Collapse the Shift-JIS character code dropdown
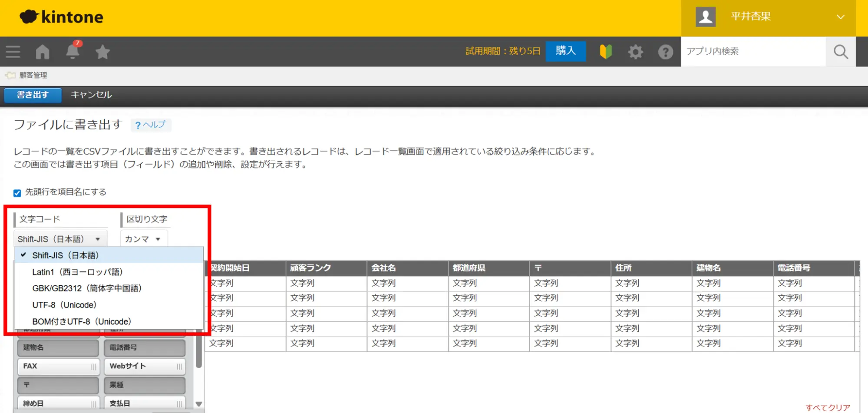This screenshot has width=868, height=413. [x=59, y=239]
